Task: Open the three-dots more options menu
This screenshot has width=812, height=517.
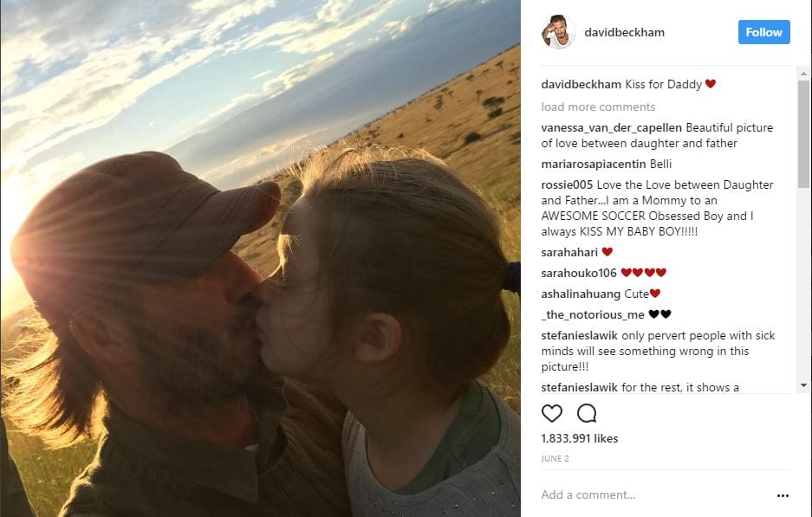Action: (x=783, y=495)
